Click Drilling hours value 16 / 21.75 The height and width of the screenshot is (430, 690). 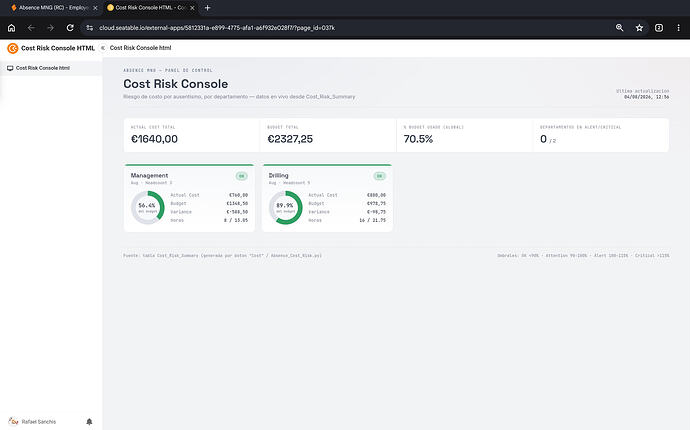tap(372, 220)
